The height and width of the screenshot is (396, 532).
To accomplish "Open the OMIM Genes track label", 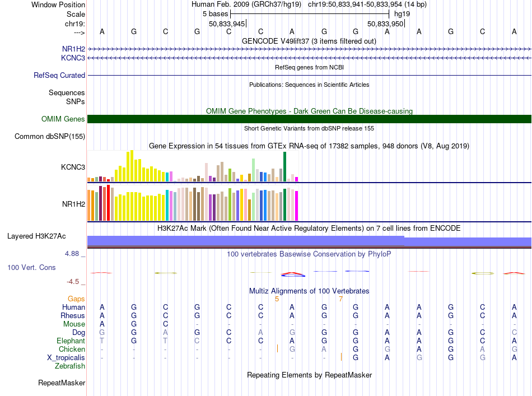I will click(63, 119).
